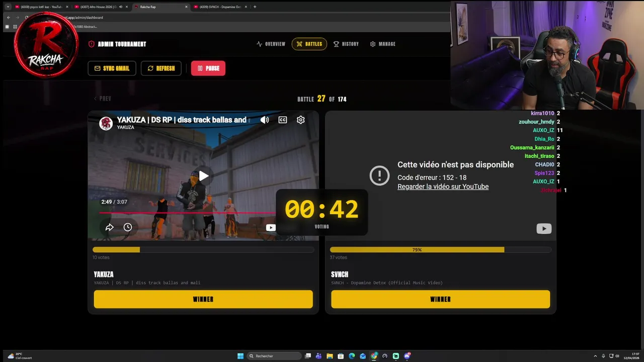Screen dimensions: 644x362
Task: Click the tray microphone icon
Action: (x=603, y=356)
